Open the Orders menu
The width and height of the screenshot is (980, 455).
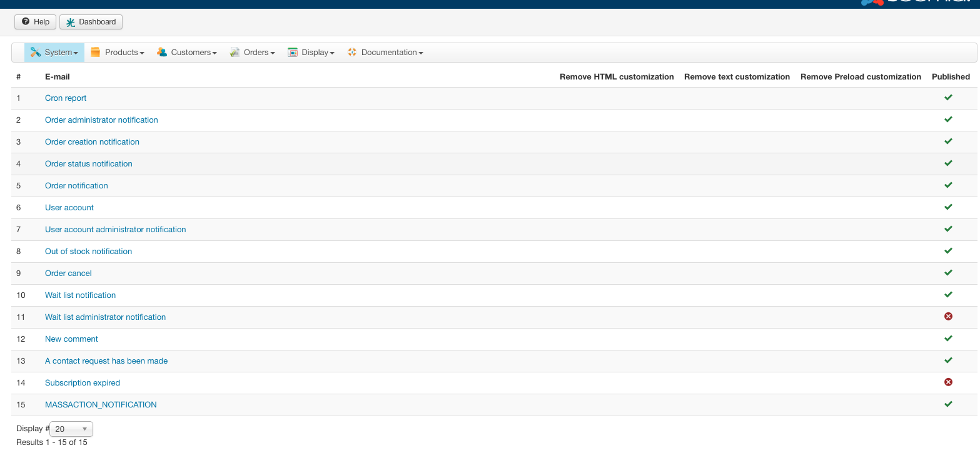[253, 53]
